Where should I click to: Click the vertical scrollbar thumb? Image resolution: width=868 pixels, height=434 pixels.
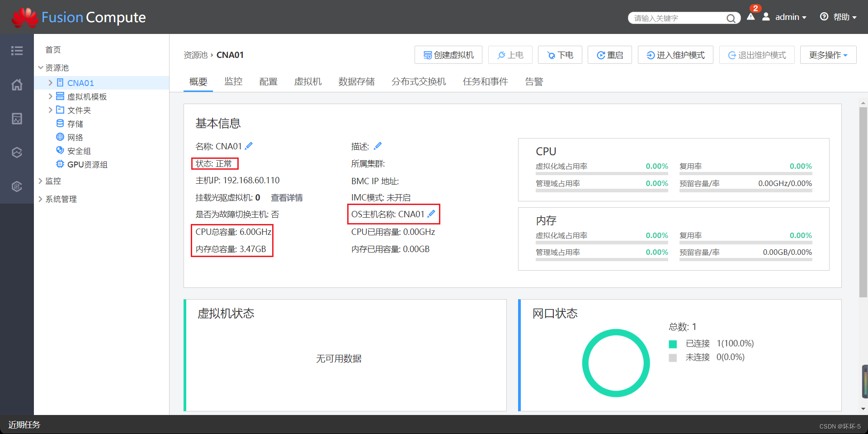point(863,202)
